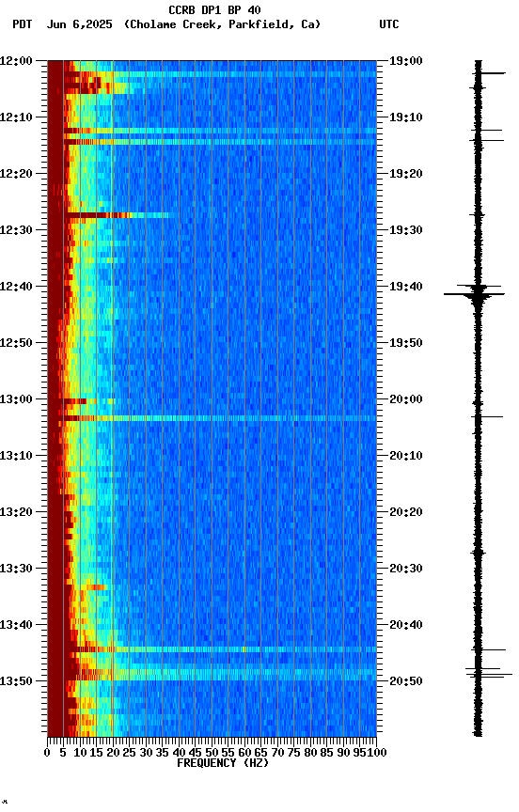The width and height of the screenshot is (519, 812).
Task: Click the 12:20 PDT time label
Action: pos(16,174)
